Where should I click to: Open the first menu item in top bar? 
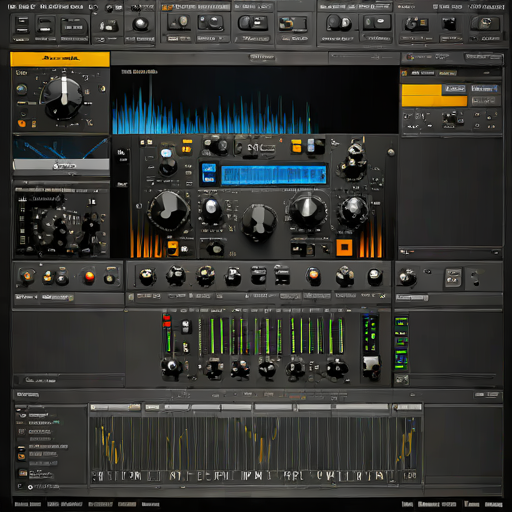point(21,7)
